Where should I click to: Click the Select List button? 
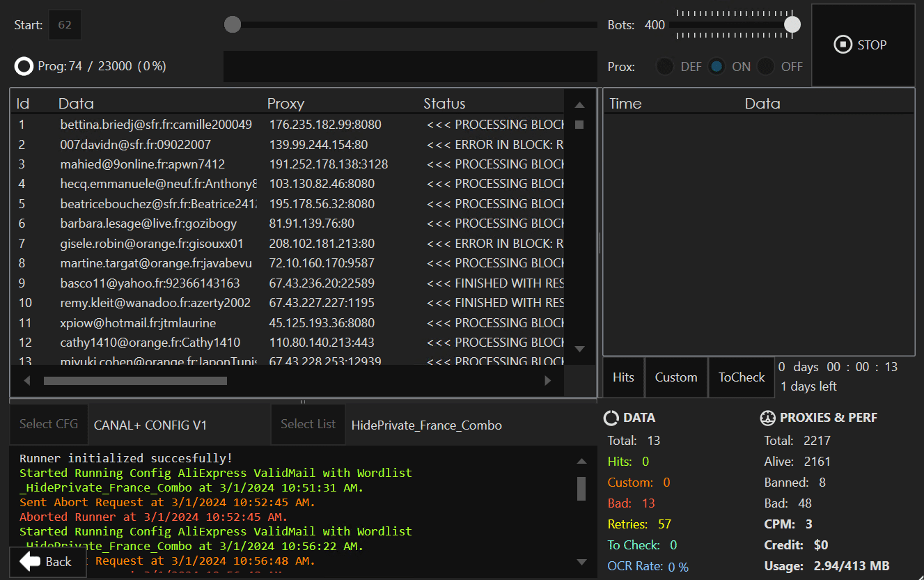[x=308, y=424]
